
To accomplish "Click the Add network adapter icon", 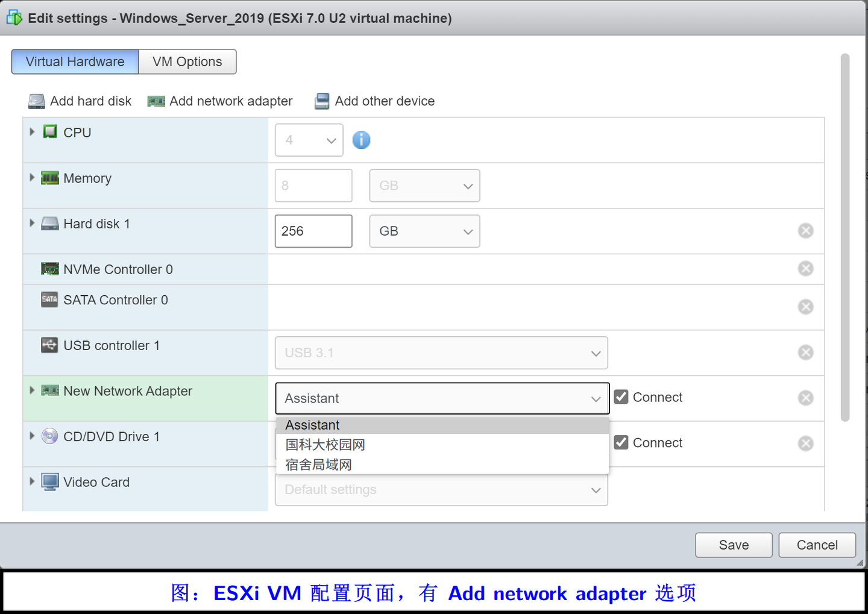I will [156, 101].
